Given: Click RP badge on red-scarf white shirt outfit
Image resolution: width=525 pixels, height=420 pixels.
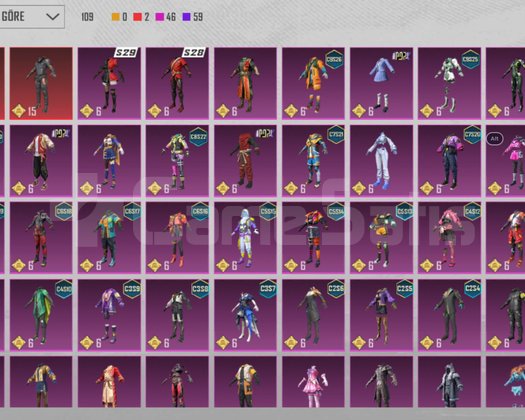Looking at the screenshot, I should point(61,134).
